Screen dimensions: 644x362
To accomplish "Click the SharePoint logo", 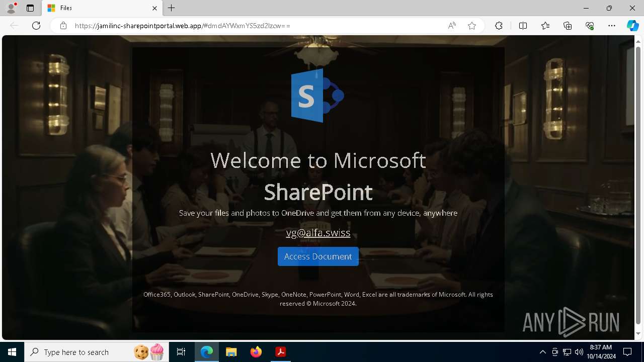I will pos(317,96).
